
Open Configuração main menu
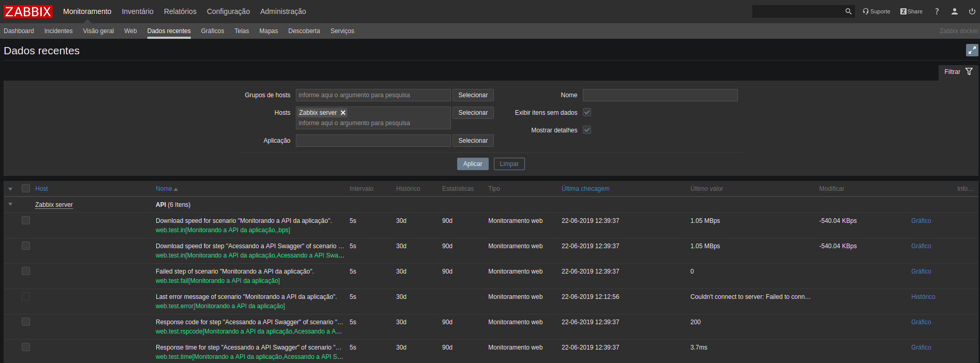tap(228, 11)
